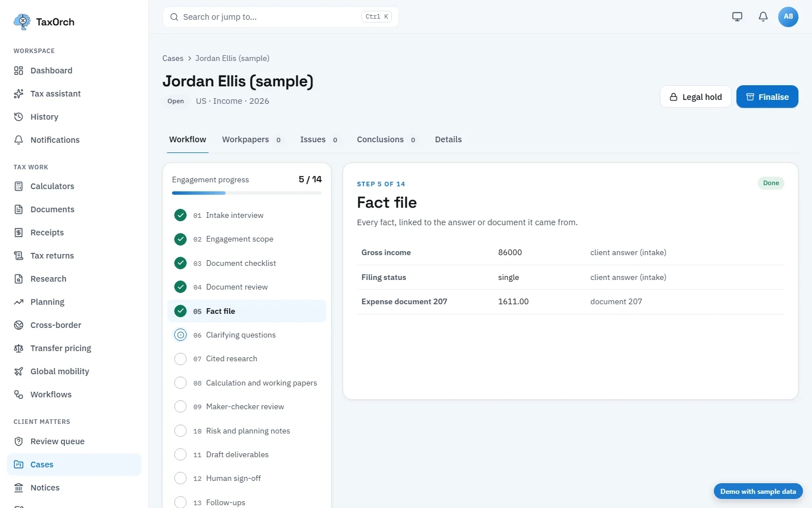812x508 pixels.
Task: Switch to the Issues tab
Action: point(319,139)
